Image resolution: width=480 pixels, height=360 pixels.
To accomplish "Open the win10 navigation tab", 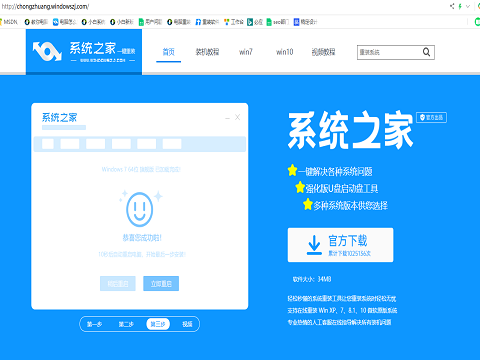I will point(284,52).
